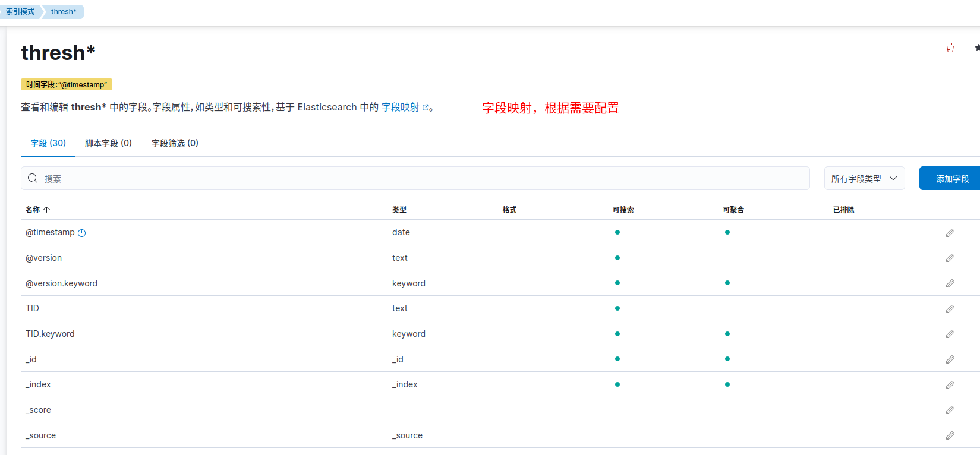Edit the _source field pencil icon
Screen dimensions: 980x455
[x=950, y=435]
